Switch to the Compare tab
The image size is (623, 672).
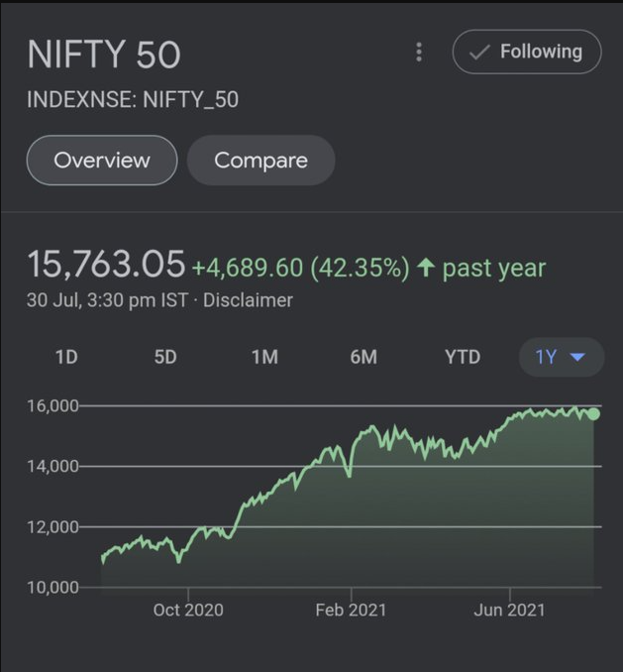pos(260,161)
